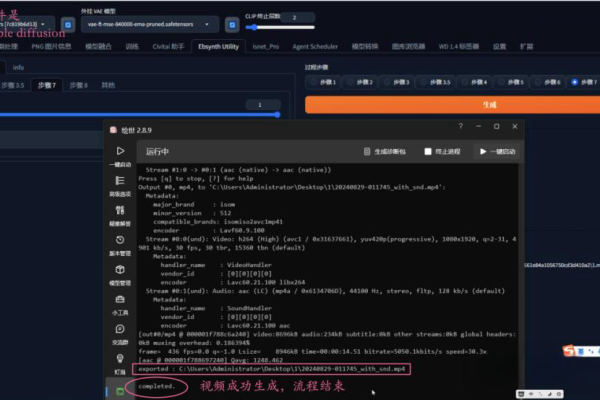
Task: Switch to the 步骤 8 sub-tab
Action: 78,85
